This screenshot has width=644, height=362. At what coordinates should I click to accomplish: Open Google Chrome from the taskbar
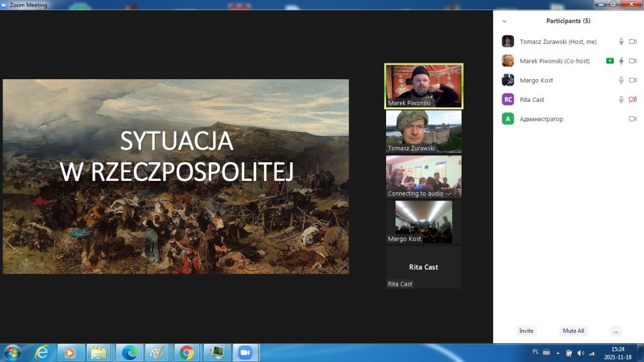[x=186, y=353]
